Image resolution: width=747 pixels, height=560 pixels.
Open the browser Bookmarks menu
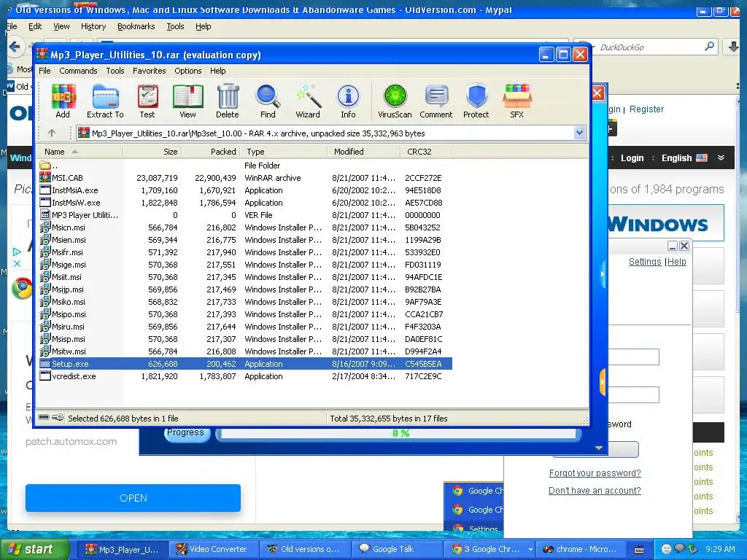(136, 26)
